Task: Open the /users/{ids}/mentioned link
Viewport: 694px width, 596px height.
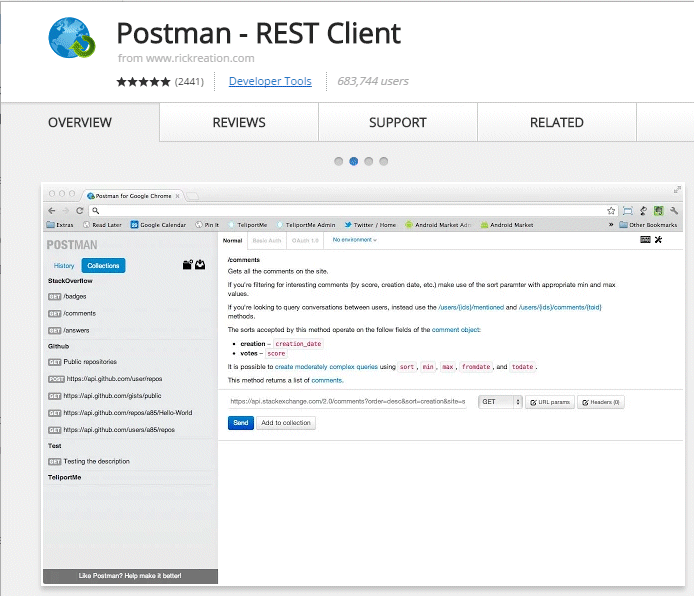Action: (471, 307)
